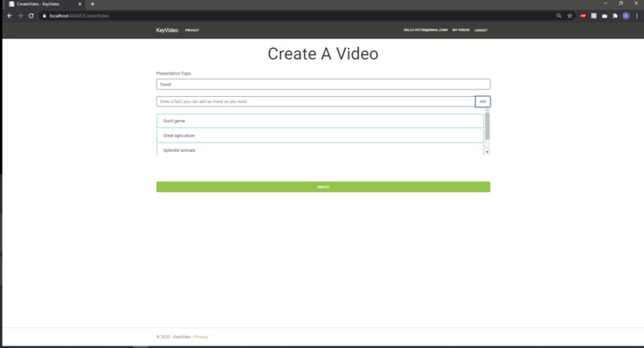Image resolution: width=644 pixels, height=348 pixels.
Task: Open the Chrome three-dot menu
Action: pyautogui.click(x=637, y=16)
